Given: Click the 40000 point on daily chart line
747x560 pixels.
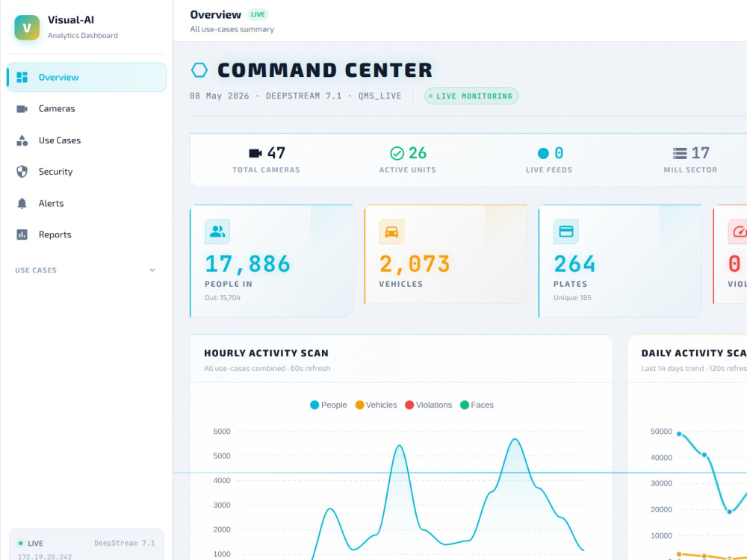Looking at the screenshot, I should coord(704,455).
